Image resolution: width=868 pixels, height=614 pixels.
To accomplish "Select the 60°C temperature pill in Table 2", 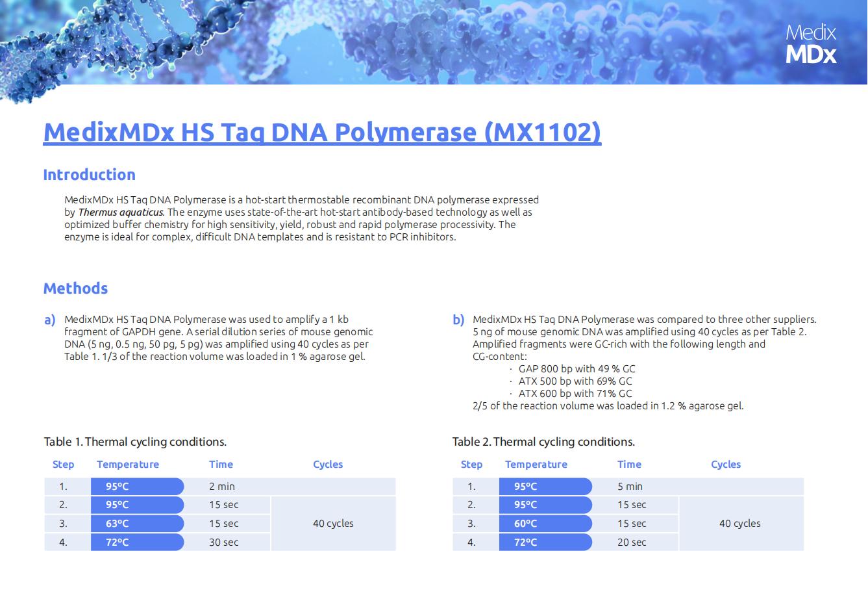I will pos(545,524).
